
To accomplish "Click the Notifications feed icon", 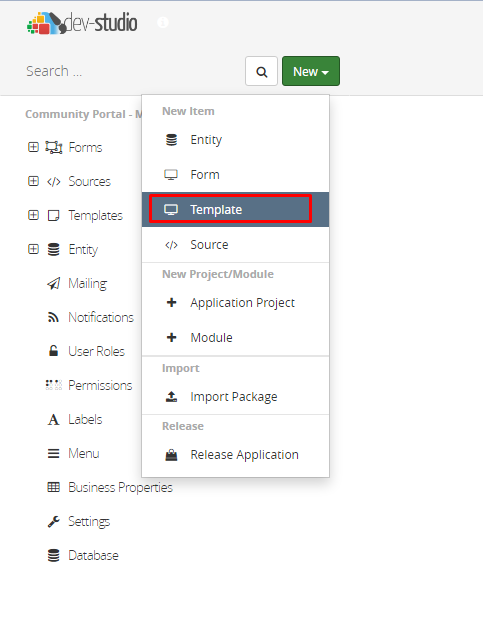I will [53, 317].
